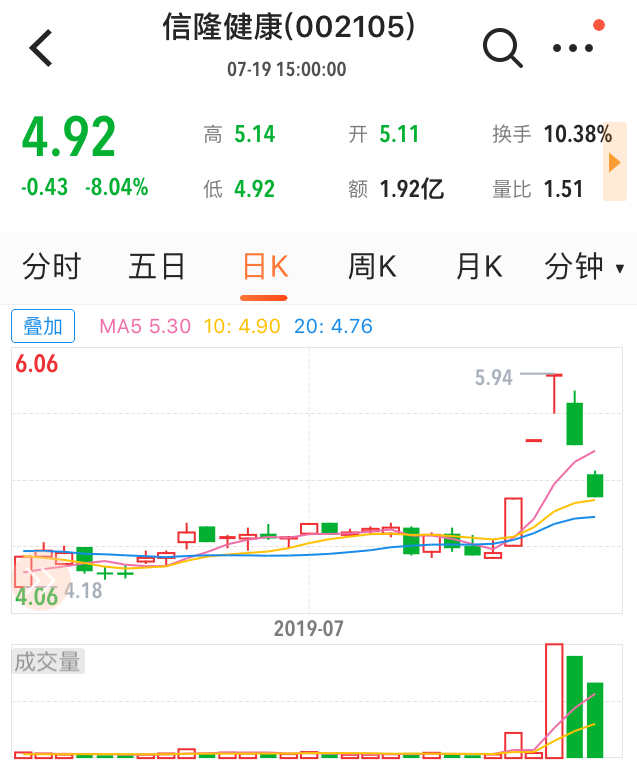This screenshot has height=762, width=637.
Task: Tap the 叠加 overlay button
Action: [x=43, y=326]
